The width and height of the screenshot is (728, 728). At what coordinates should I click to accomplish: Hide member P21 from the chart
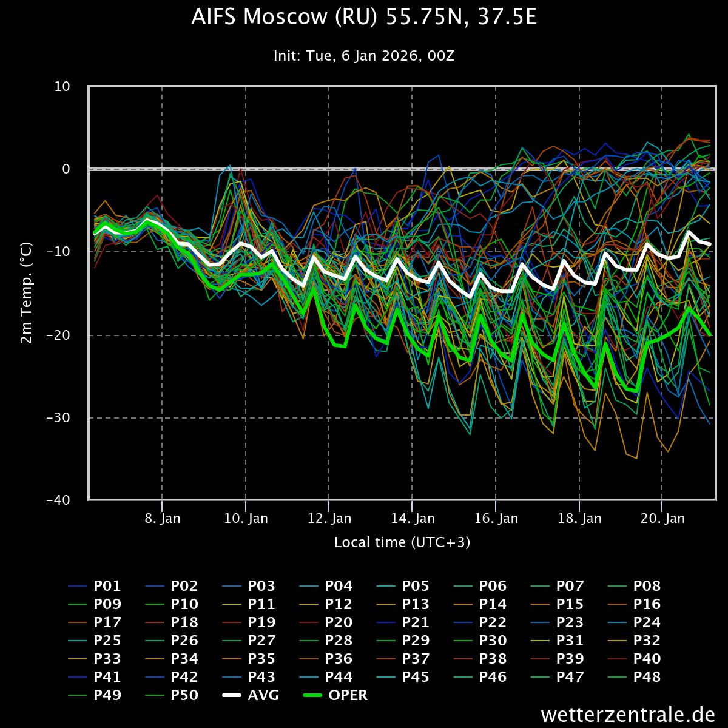coord(416,622)
